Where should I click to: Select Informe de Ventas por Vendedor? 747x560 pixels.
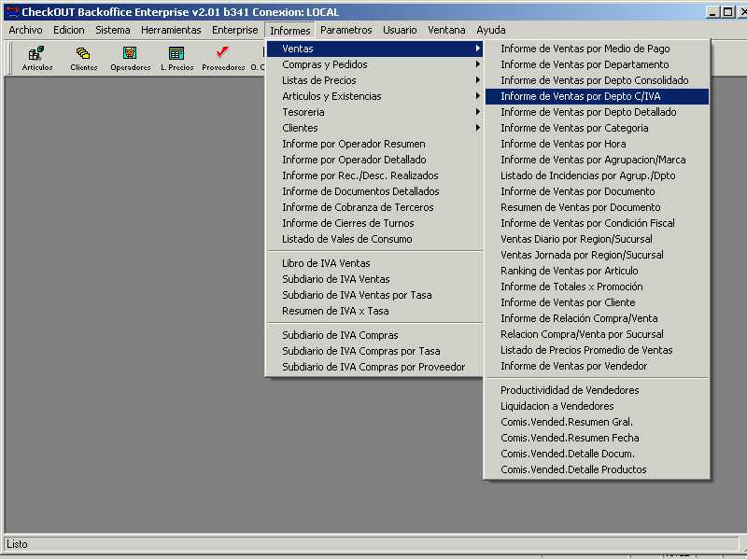[597, 366]
